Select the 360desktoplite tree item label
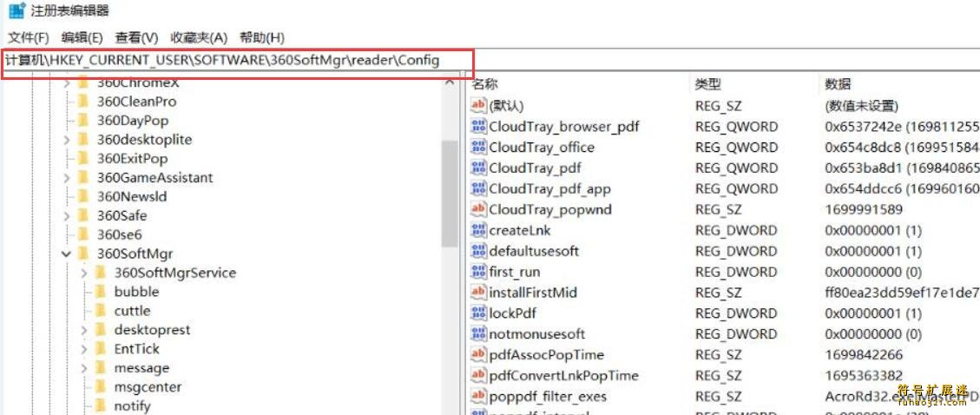Image resolution: width=980 pixels, height=415 pixels. (144, 140)
